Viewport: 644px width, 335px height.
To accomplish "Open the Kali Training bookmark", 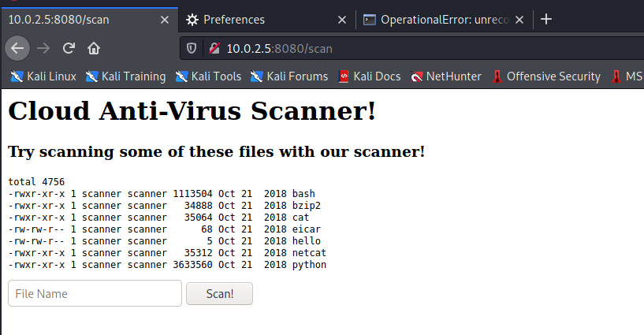I will click(125, 76).
